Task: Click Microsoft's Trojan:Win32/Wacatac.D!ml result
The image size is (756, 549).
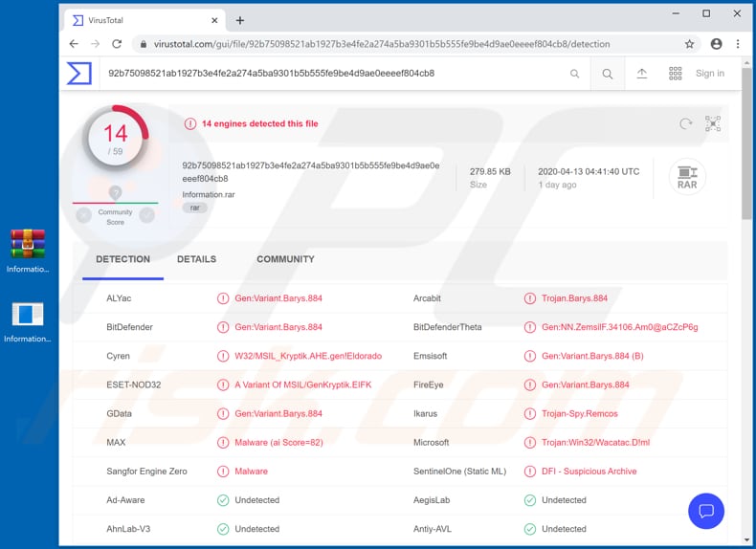Action: [x=595, y=443]
